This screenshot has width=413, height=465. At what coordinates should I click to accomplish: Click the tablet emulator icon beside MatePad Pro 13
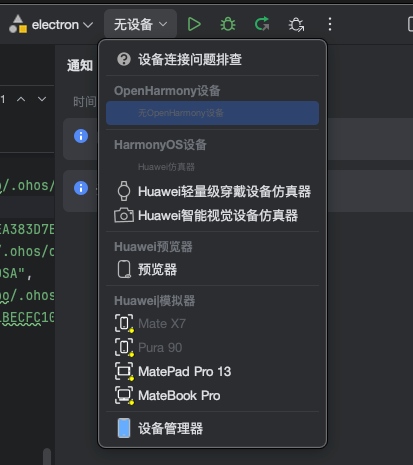(x=124, y=371)
